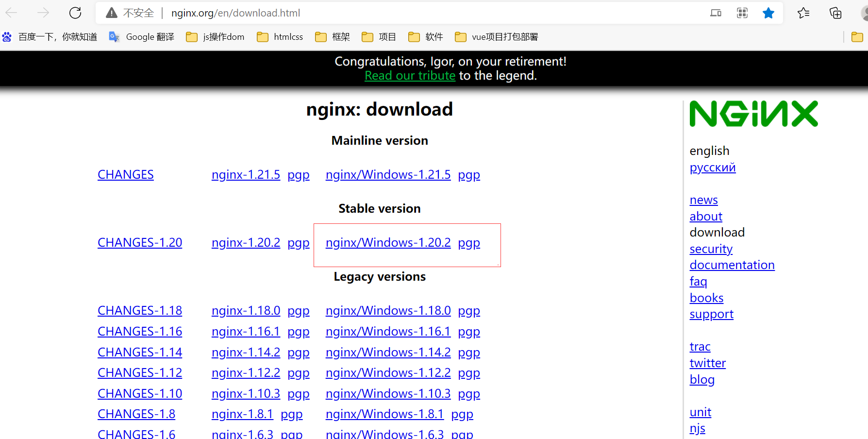Screen dimensions: 868x439
Task: Download nginx-1.21.5 source
Action: pyautogui.click(x=246, y=175)
